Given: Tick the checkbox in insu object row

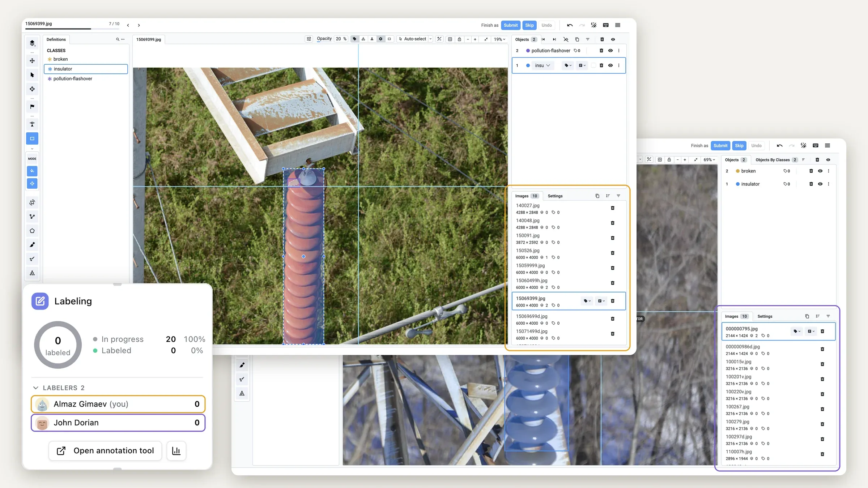Looking at the screenshot, I should click(x=593, y=65).
